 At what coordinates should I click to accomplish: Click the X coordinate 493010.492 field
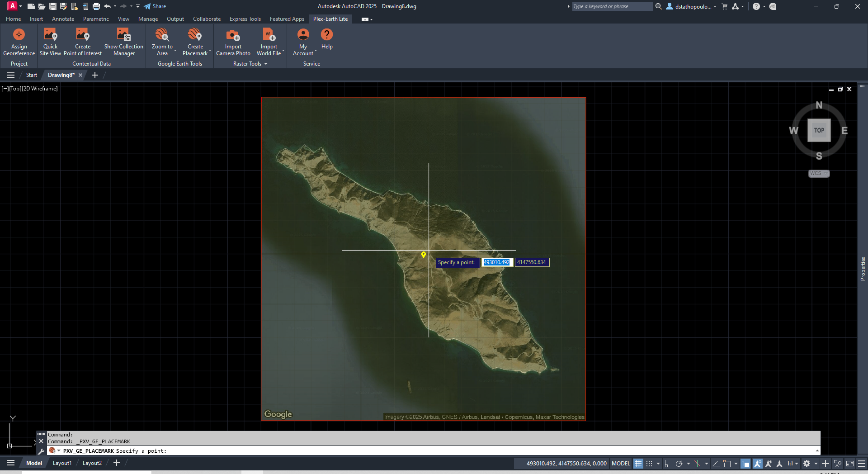497,262
